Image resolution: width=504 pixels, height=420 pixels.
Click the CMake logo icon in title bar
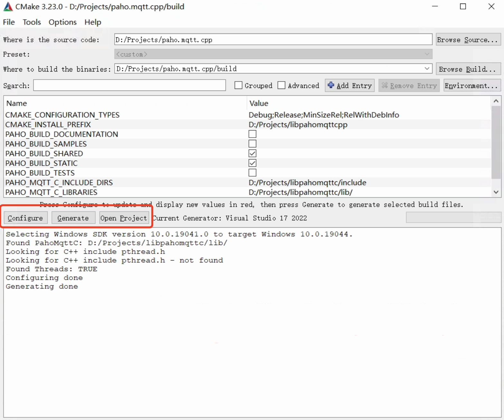[x=8, y=6]
